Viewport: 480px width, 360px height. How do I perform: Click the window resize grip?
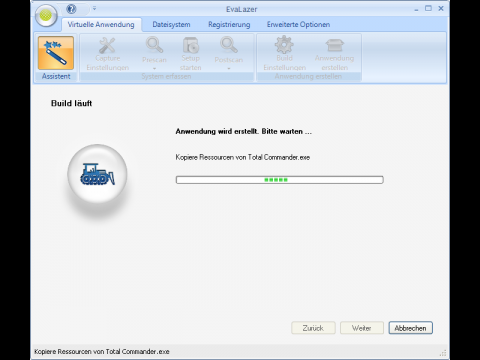443,353
